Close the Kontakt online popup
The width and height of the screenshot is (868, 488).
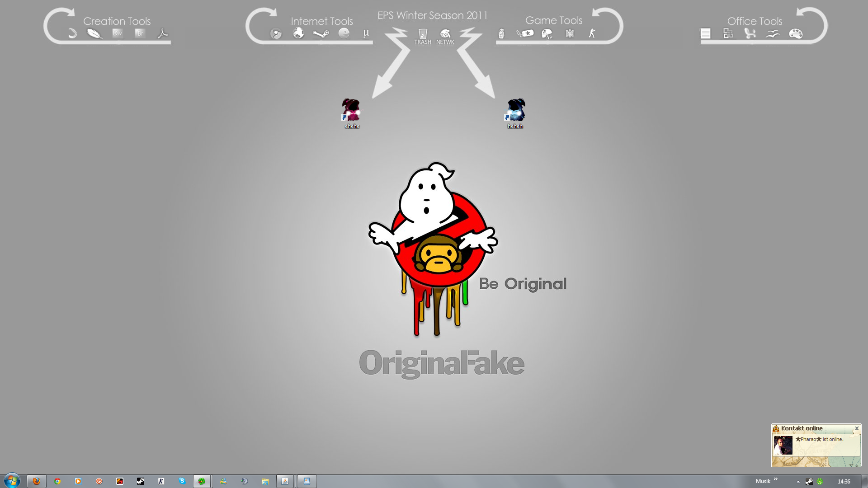point(856,428)
